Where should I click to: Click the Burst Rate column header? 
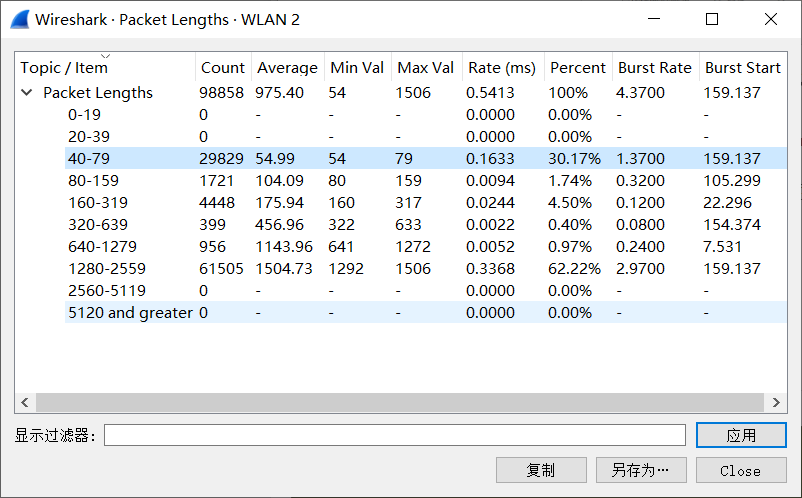click(654, 68)
